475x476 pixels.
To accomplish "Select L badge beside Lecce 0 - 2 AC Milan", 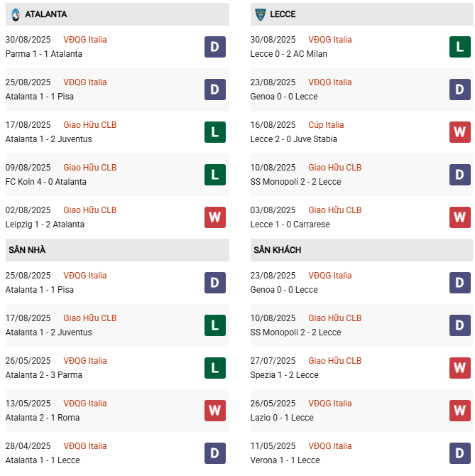I will click(x=459, y=47).
